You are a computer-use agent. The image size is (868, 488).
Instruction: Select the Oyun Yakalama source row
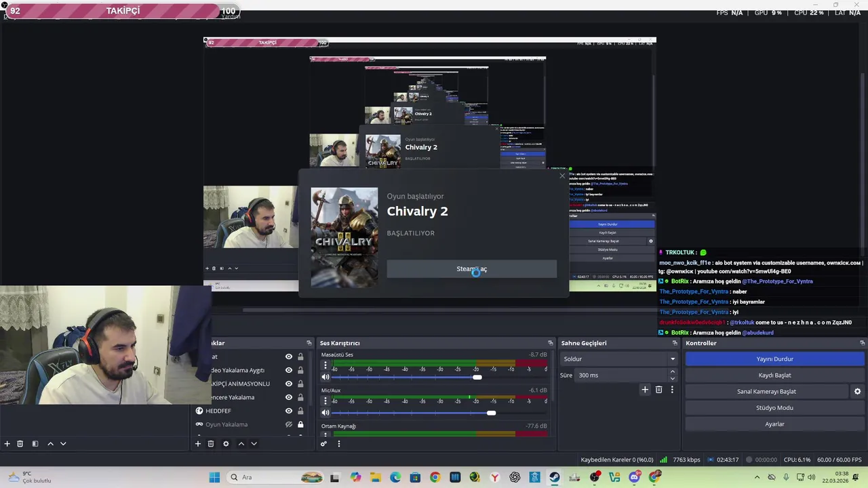click(248, 424)
